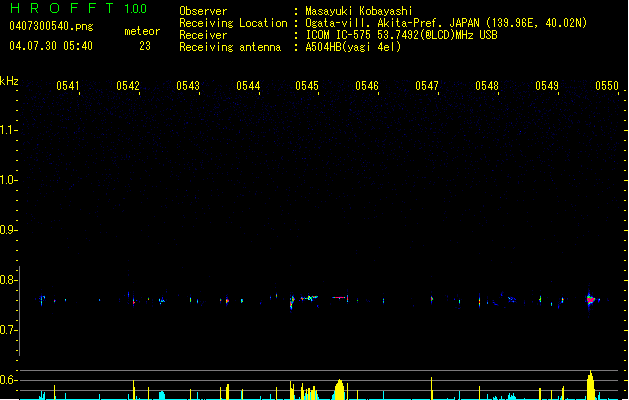
Task: Click the 0546 time axis marker
Action: pyautogui.click(x=367, y=86)
